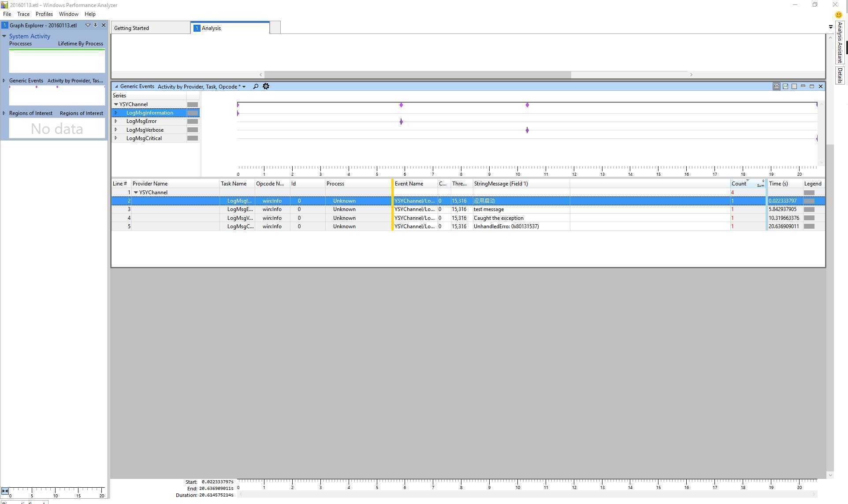Image resolution: width=848 pixels, height=504 pixels.
Task: Expand the Regions of Interest section
Action: 4,113
